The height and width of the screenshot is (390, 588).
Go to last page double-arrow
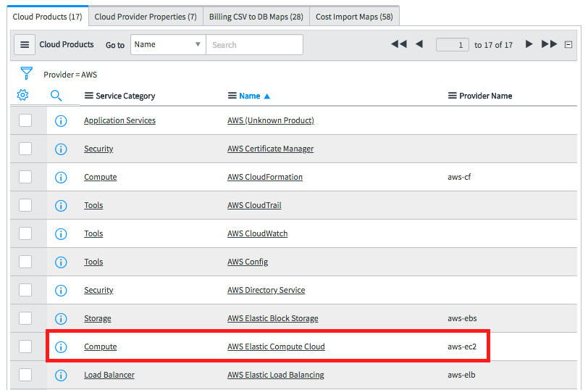pos(549,44)
